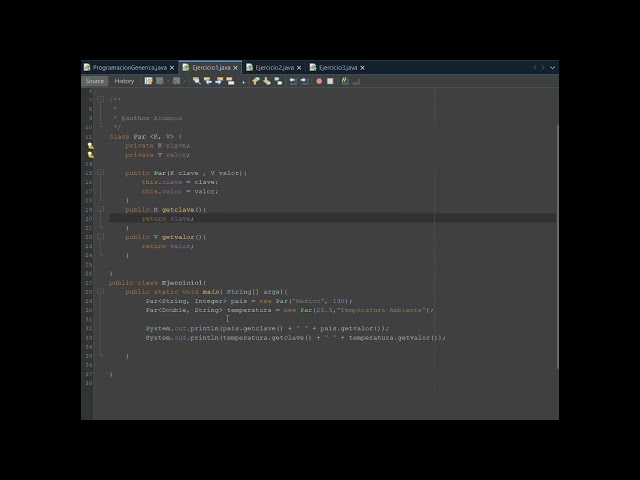Open the Ejercicio2.java tab

click(275, 68)
